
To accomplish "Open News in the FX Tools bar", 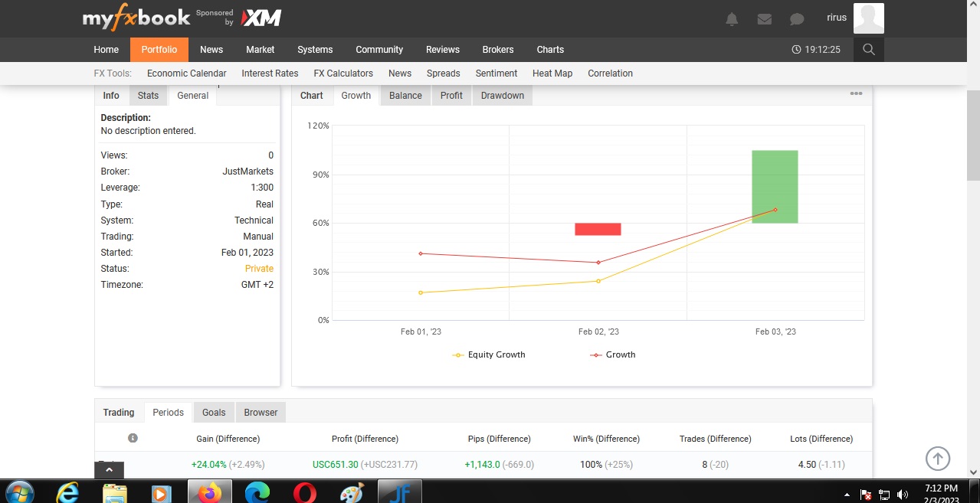I will (400, 73).
